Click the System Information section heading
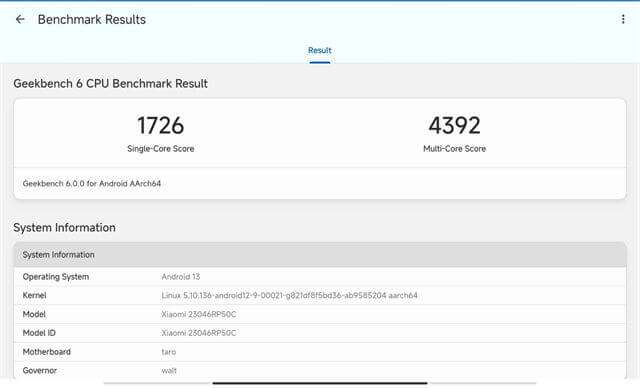Image resolution: width=640 pixels, height=388 pixels. pos(64,228)
